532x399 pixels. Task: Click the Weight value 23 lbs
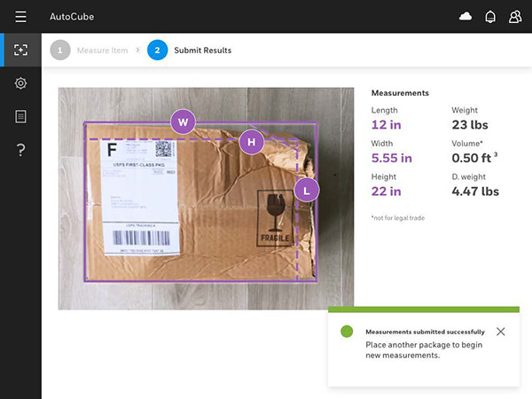coord(470,125)
